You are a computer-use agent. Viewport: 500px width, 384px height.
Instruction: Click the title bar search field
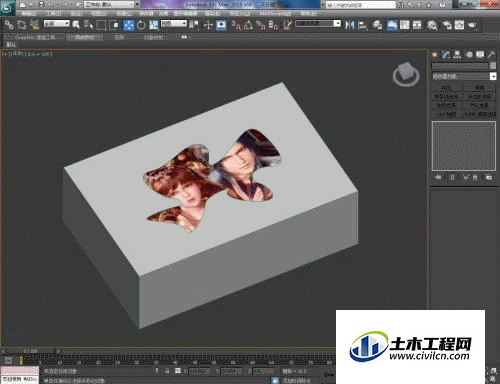[360, 5]
